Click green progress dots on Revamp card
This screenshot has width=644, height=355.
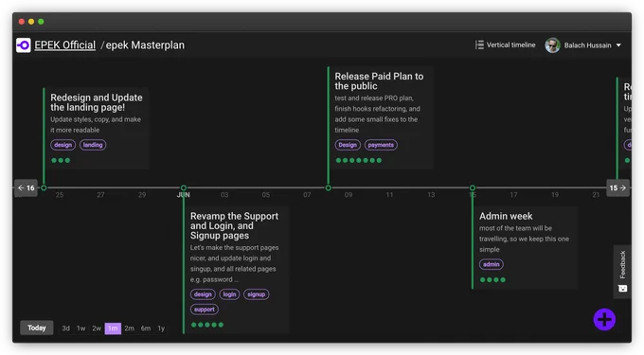[207, 325]
